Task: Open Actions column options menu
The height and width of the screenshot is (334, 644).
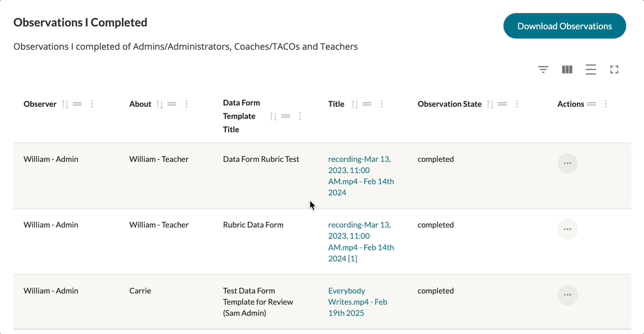Action: point(605,104)
